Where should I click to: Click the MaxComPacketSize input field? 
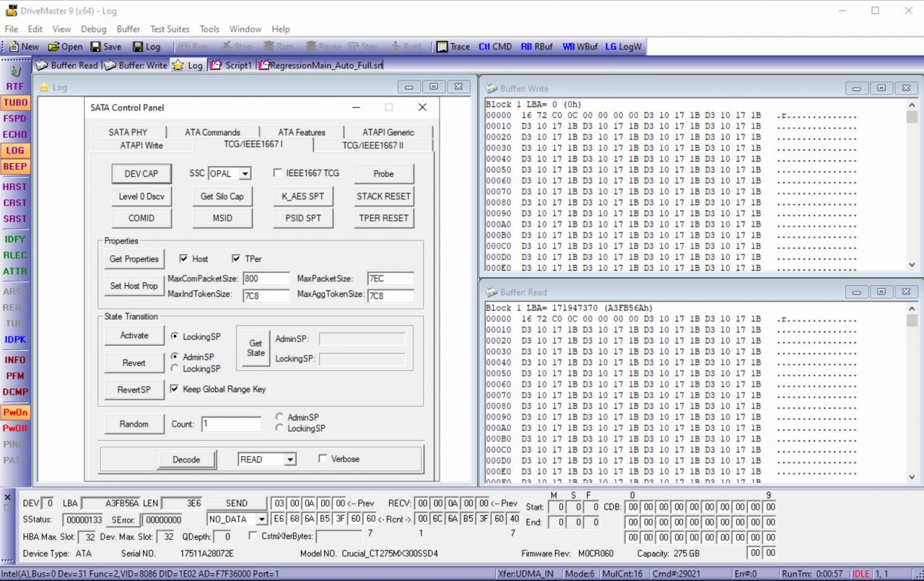click(x=266, y=279)
